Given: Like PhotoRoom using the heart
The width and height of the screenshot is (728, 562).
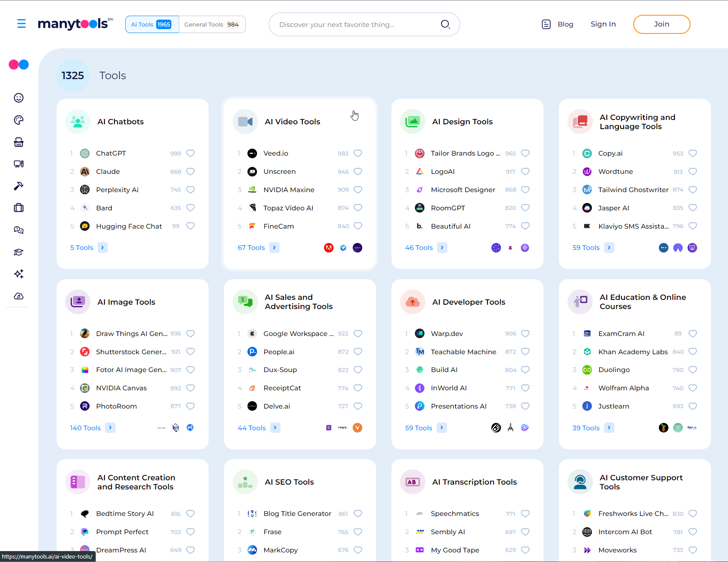Looking at the screenshot, I should tap(190, 406).
